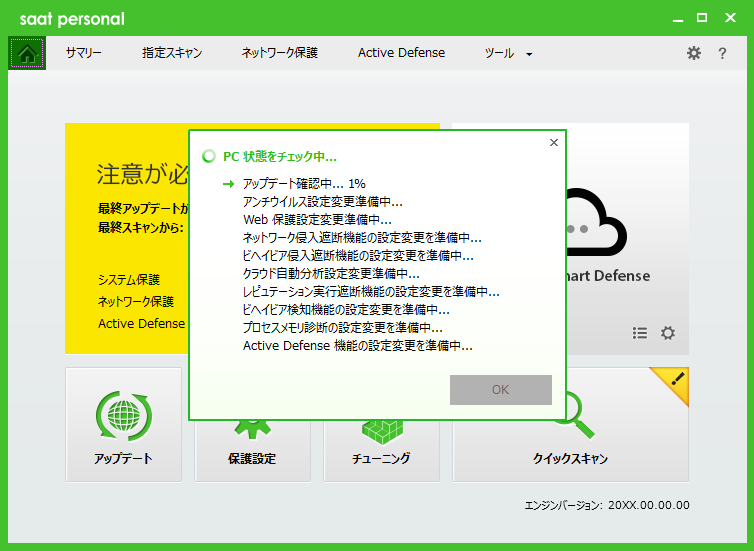Maximize the saat personal window
The height and width of the screenshot is (551, 754).
tap(702, 18)
